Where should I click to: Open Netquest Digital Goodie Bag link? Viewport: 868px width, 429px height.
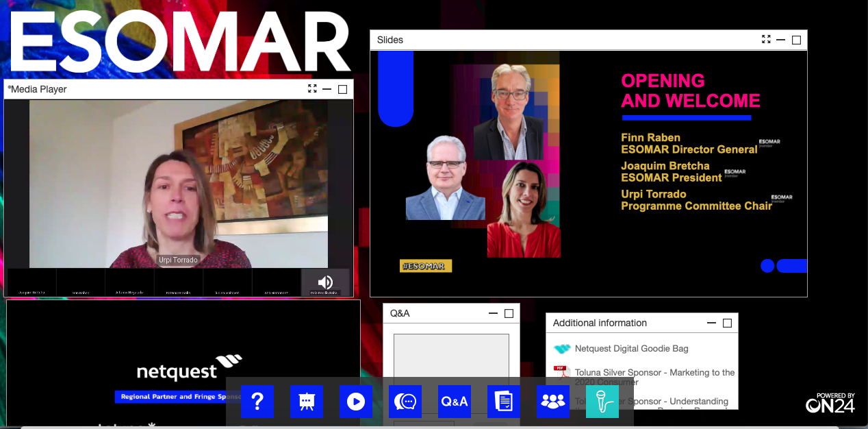(632, 349)
